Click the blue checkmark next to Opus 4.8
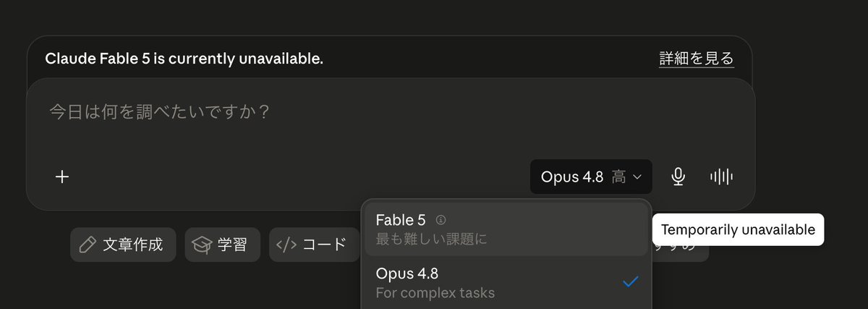This screenshot has height=309, width=868. [631, 282]
